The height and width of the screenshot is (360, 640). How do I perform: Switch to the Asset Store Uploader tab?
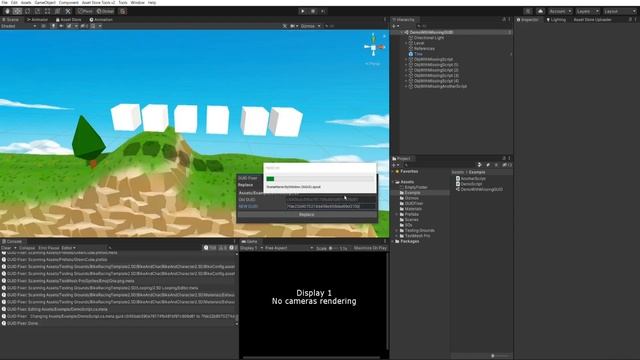coord(592,20)
